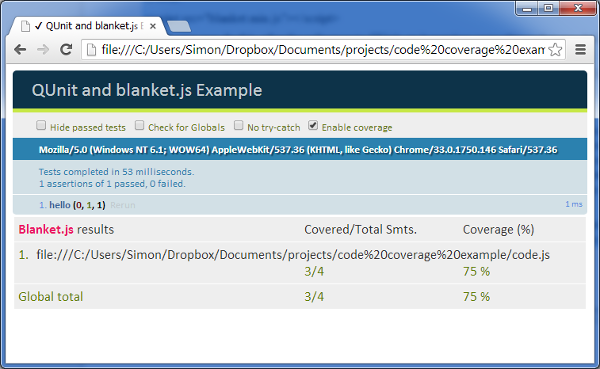Close the Chrome window

(x=578, y=8)
